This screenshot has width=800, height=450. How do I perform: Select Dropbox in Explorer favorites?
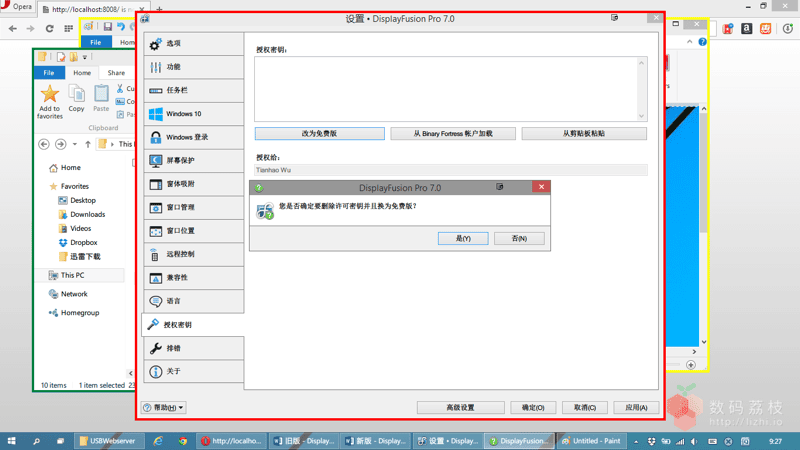[x=78, y=243]
